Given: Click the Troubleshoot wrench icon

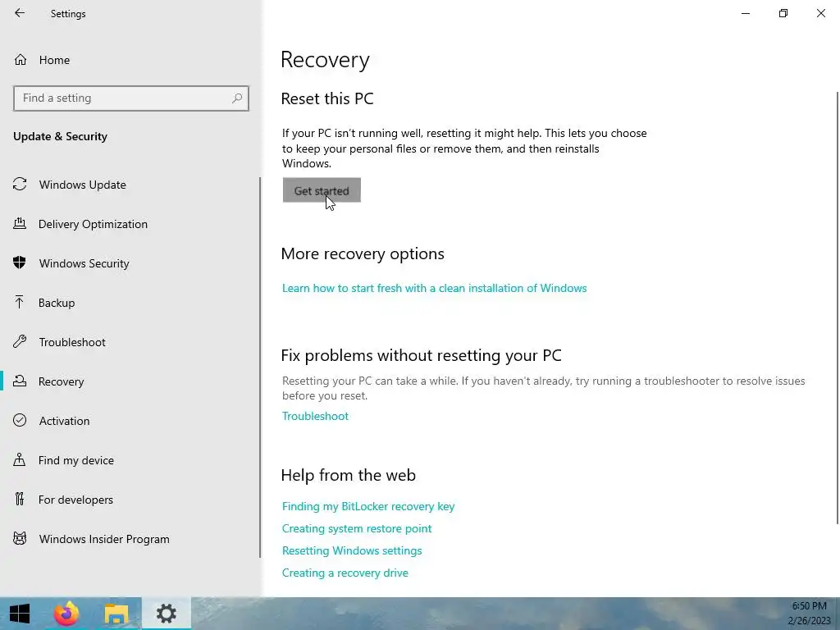Looking at the screenshot, I should [20, 341].
